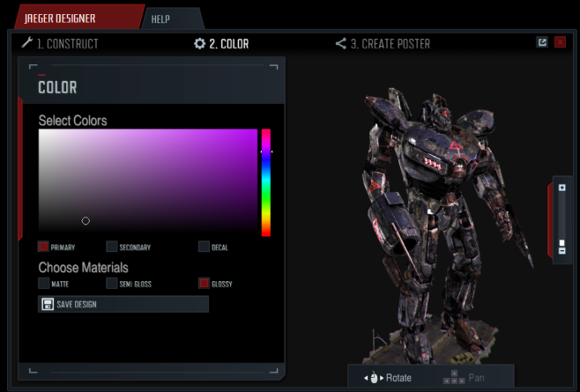Click the wrench icon beside Construct
Screen dimensions: 580x392
[x=27, y=42]
